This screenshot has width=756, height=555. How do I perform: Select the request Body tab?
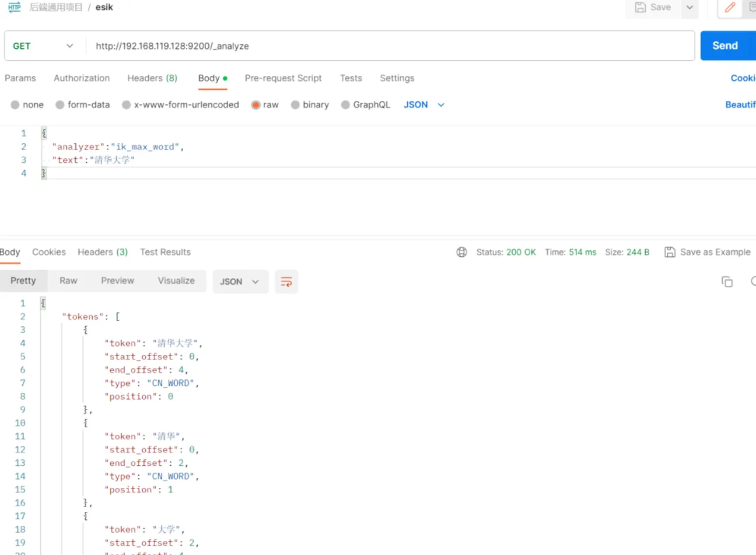tap(212, 78)
